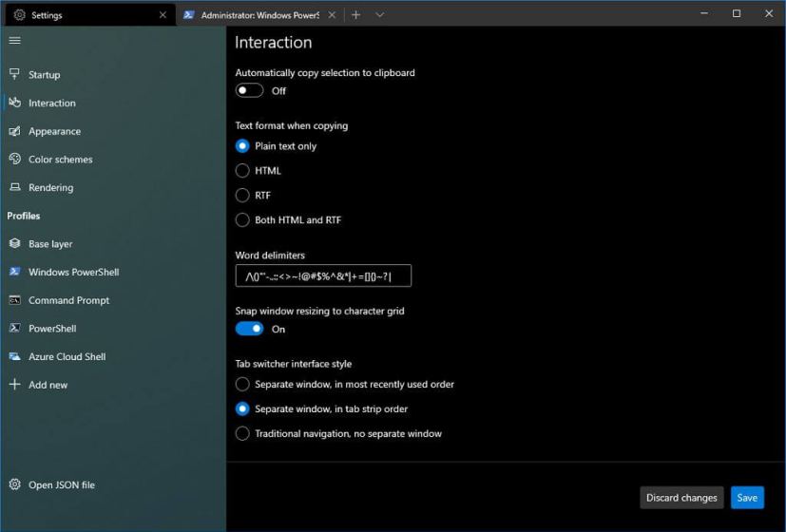Click the PowerShell profile icon

coord(14,328)
